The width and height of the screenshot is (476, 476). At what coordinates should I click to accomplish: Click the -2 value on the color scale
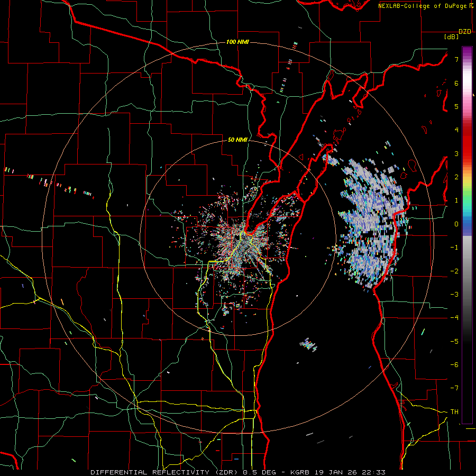point(454,271)
